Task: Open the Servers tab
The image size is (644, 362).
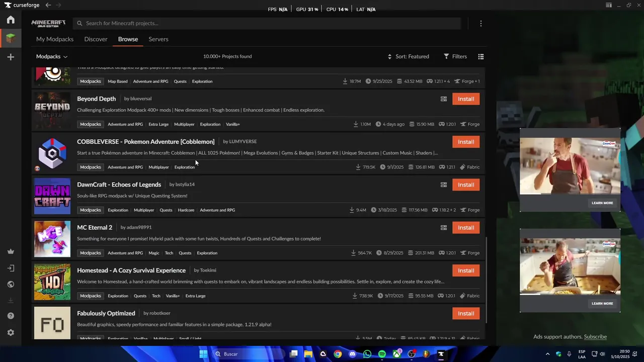Action: coord(158,39)
